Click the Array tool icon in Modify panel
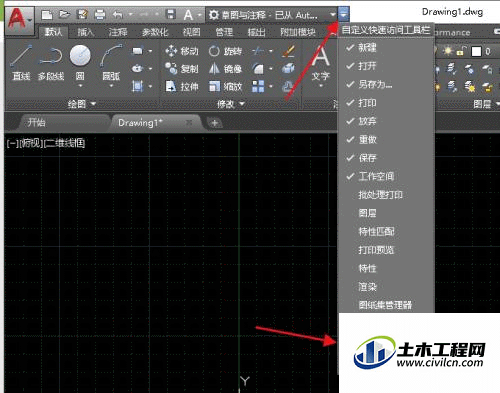 [x=258, y=87]
